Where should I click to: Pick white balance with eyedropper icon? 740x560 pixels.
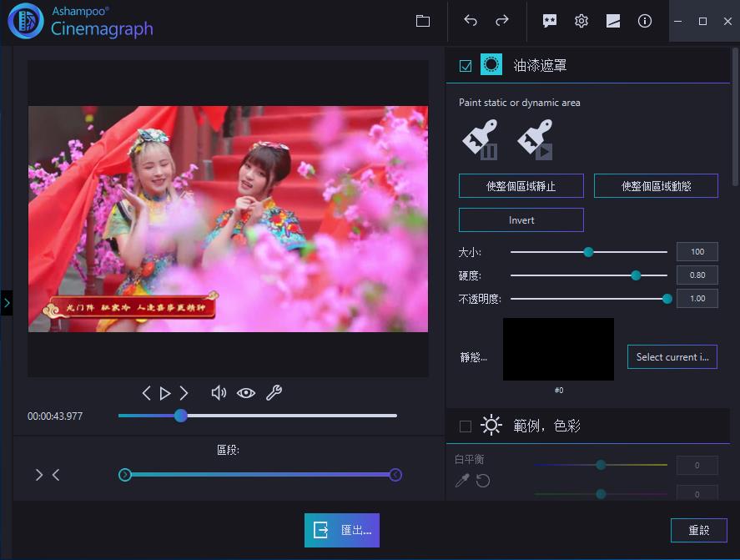pos(461,480)
